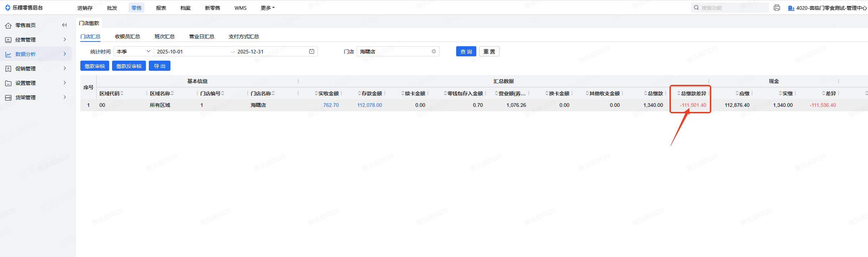
Task: Click the 搜索功能 search field
Action: coord(730,8)
